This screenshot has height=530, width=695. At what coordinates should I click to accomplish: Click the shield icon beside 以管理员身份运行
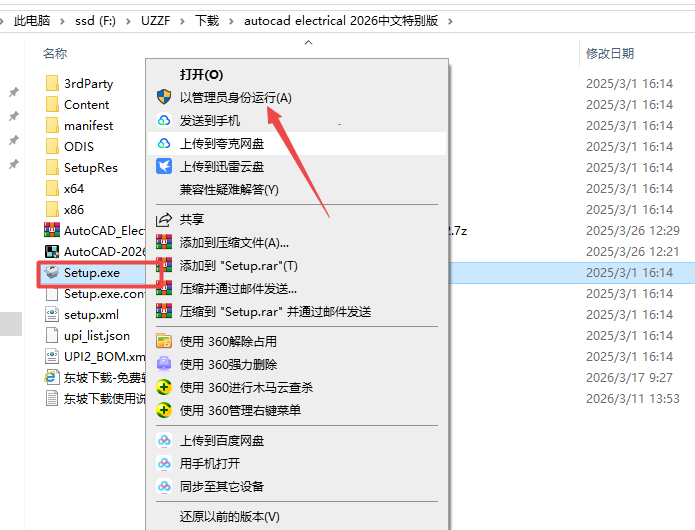164,97
